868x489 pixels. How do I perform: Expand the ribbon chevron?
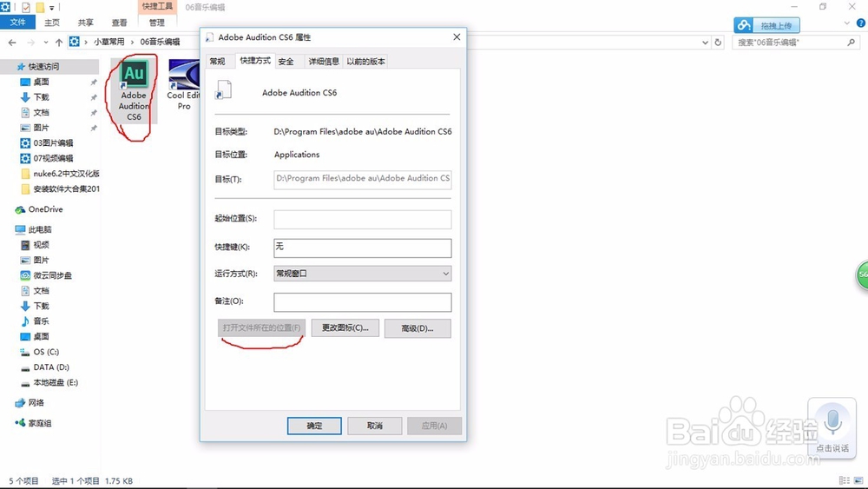click(846, 23)
